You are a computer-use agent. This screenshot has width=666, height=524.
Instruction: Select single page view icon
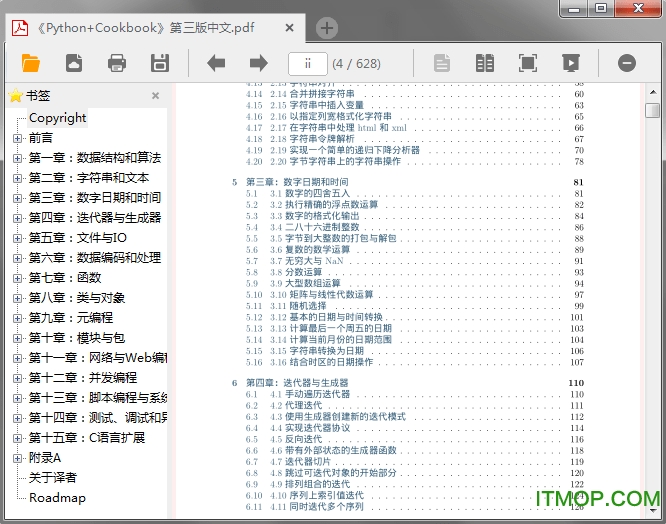pyautogui.click(x=442, y=64)
